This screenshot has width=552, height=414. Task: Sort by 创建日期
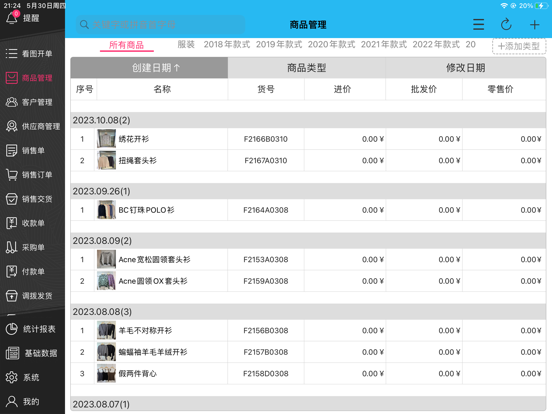point(149,68)
